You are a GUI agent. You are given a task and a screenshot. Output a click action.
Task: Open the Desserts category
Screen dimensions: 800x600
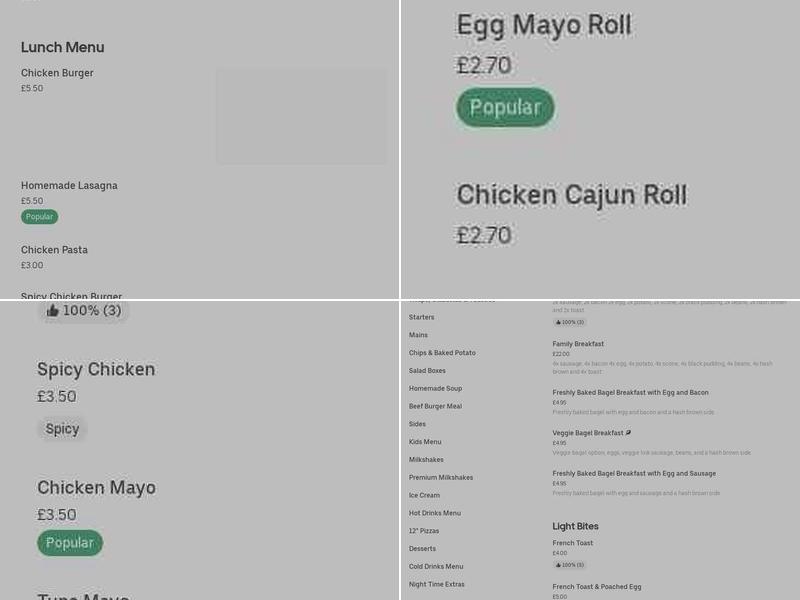coord(421,548)
